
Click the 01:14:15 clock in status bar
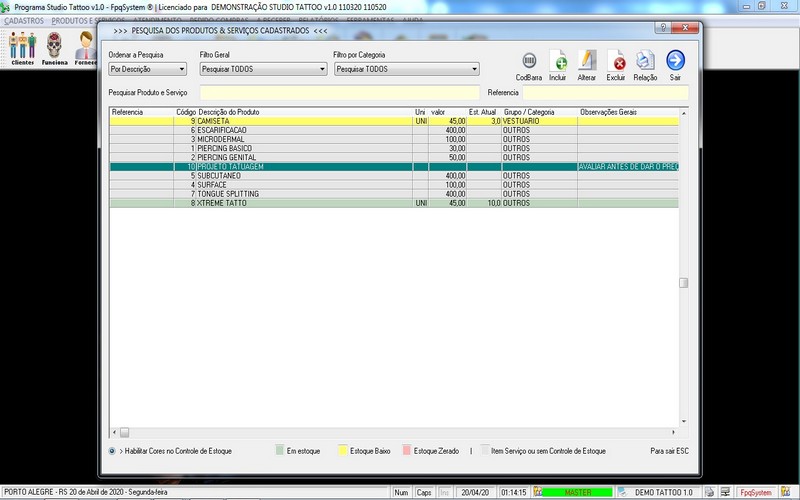[x=513, y=492]
